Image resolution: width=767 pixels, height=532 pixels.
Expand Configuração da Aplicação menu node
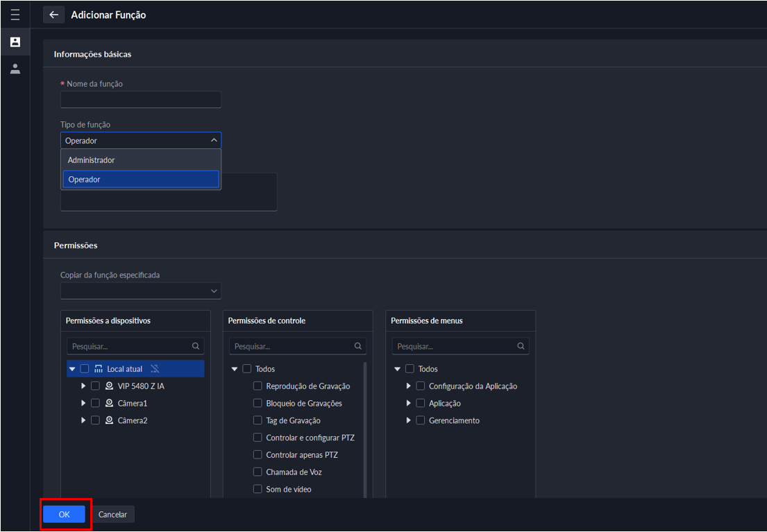click(409, 386)
